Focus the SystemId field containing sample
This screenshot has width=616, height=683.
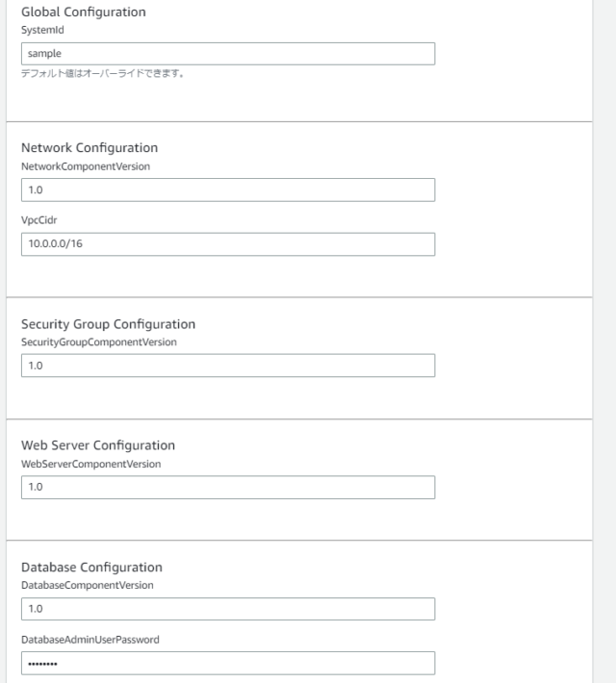[228, 54]
